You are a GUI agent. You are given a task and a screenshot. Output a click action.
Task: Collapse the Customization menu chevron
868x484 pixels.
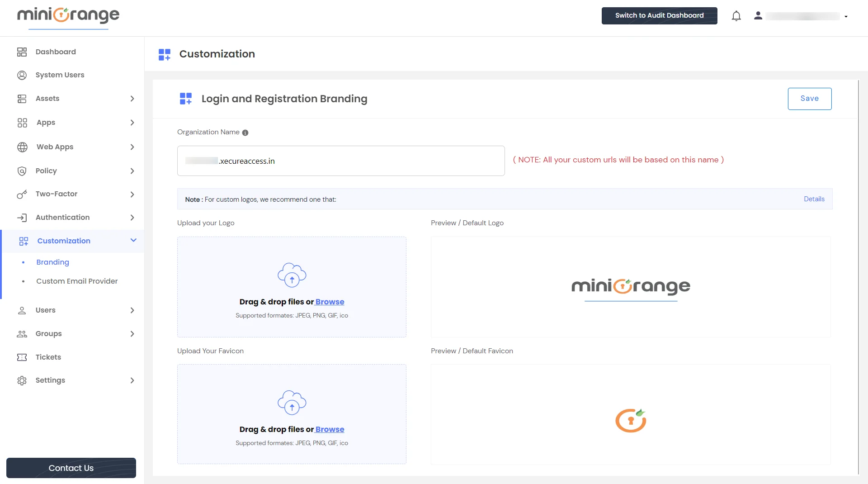133,240
